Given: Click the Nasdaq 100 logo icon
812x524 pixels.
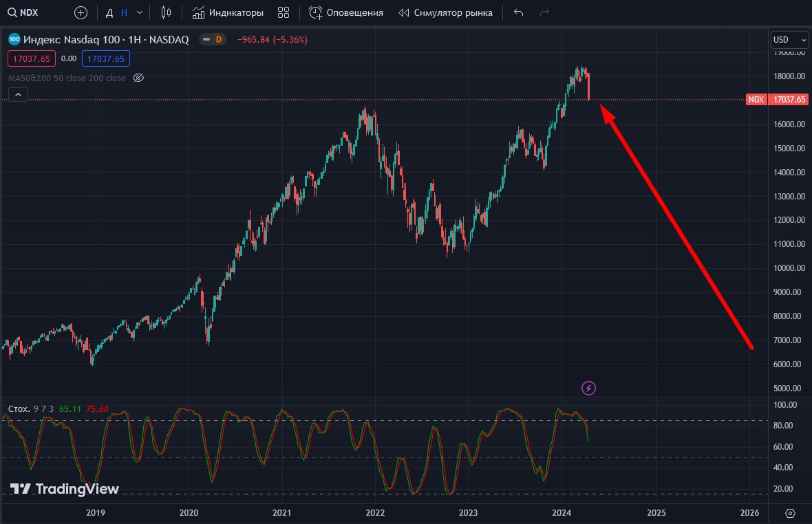Looking at the screenshot, I should (14, 39).
